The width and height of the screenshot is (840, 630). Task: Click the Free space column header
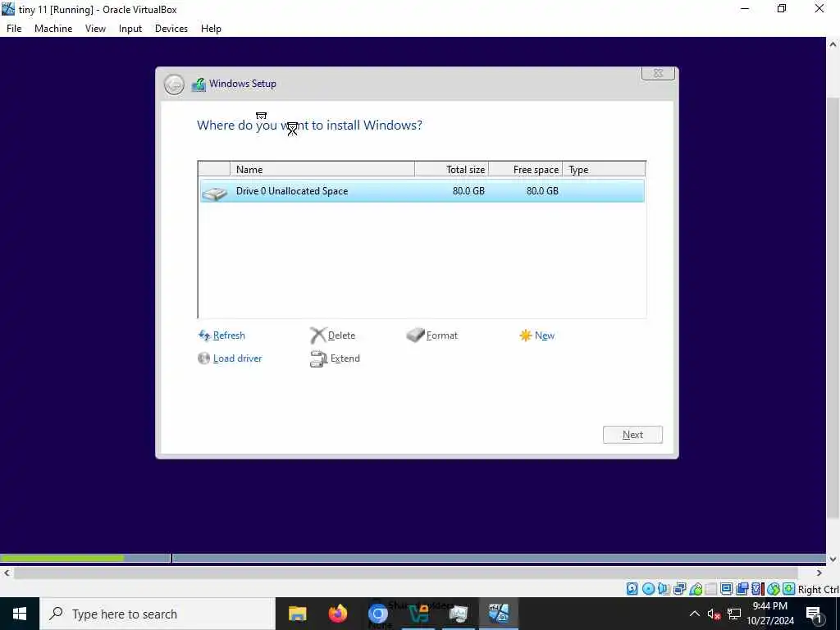526,169
